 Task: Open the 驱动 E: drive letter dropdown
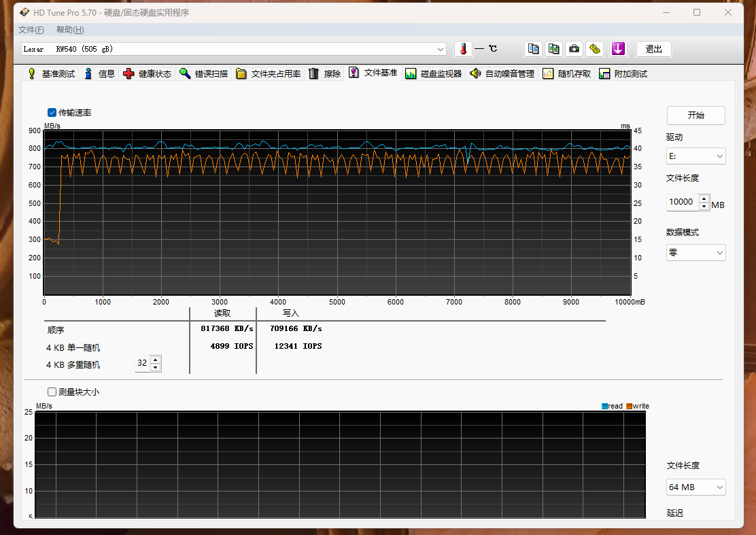695,156
